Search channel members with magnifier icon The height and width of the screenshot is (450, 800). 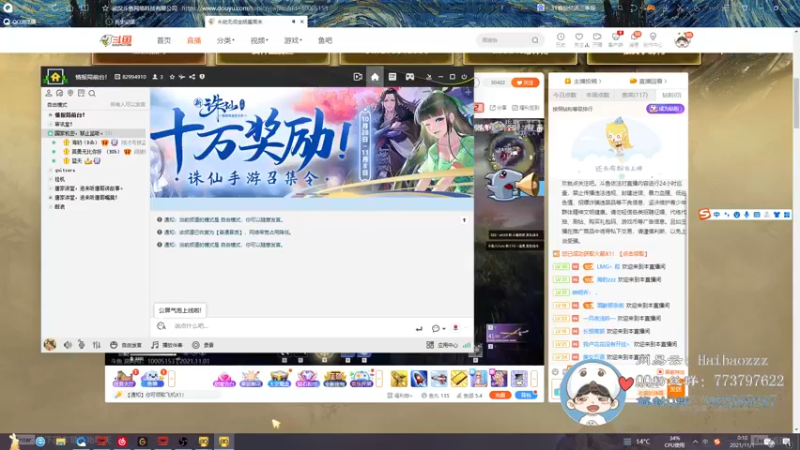click(92, 93)
